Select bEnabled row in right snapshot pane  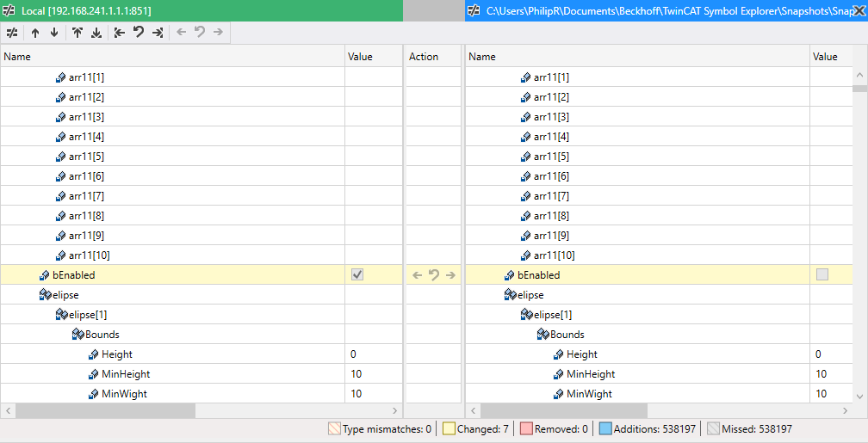coord(637,275)
